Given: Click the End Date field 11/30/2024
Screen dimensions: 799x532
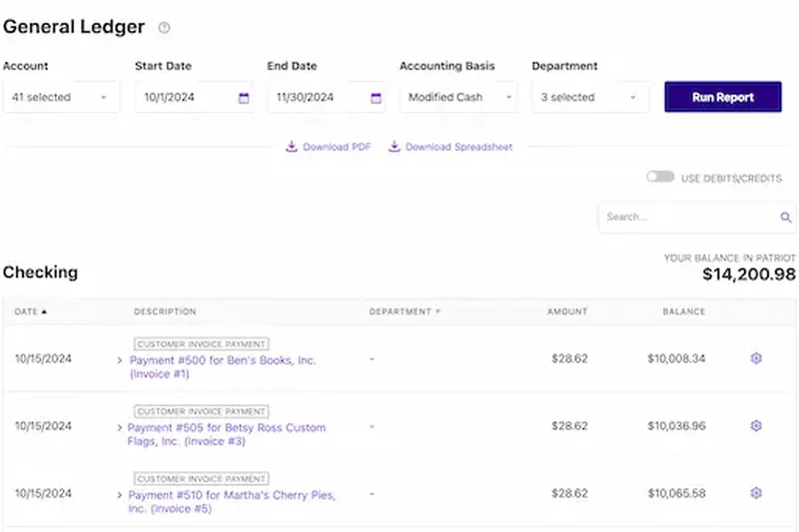Looking at the screenshot, I should [x=327, y=97].
